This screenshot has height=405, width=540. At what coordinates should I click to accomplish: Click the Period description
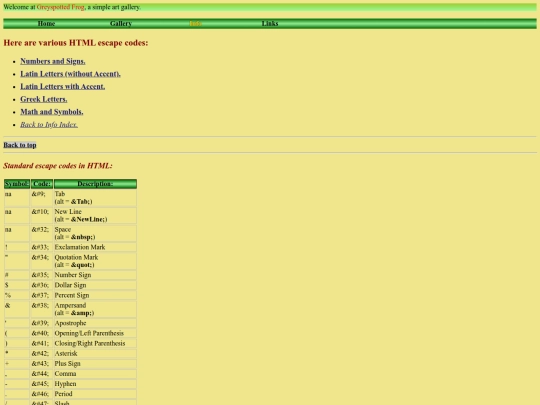click(x=95, y=394)
